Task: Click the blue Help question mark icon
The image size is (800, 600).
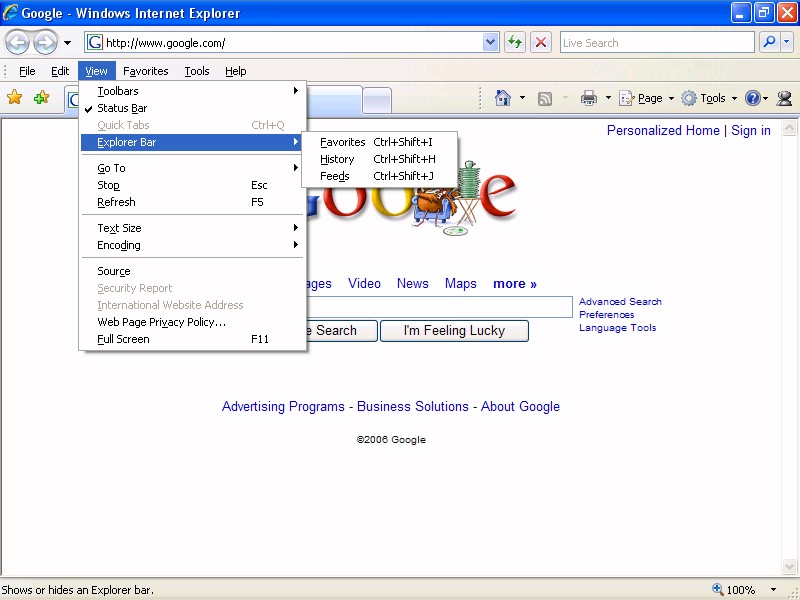Action: pos(752,98)
